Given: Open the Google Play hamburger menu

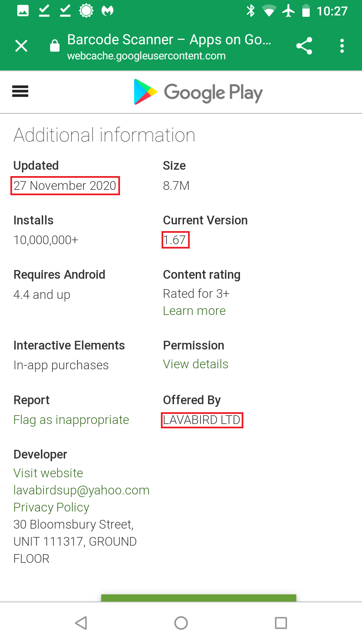Looking at the screenshot, I should [20, 91].
